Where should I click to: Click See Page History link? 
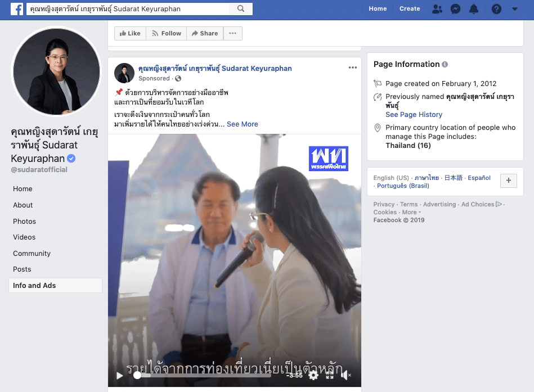coord(414,115)
